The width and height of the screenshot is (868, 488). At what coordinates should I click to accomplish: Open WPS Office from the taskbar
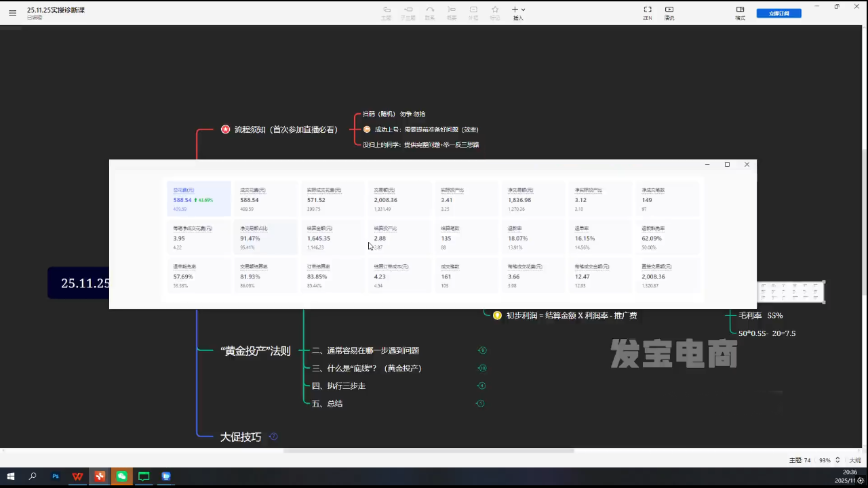(x=77, y=476)
